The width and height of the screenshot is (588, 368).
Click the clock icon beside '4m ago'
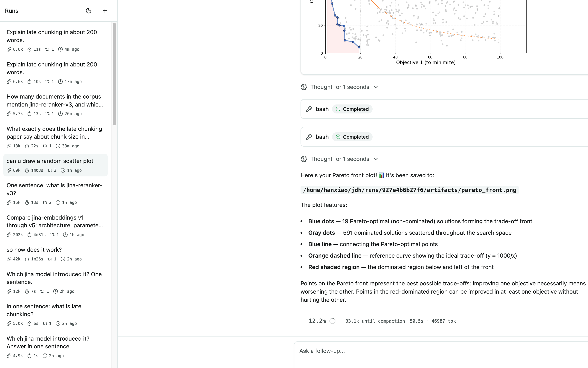tap(60, 49)
